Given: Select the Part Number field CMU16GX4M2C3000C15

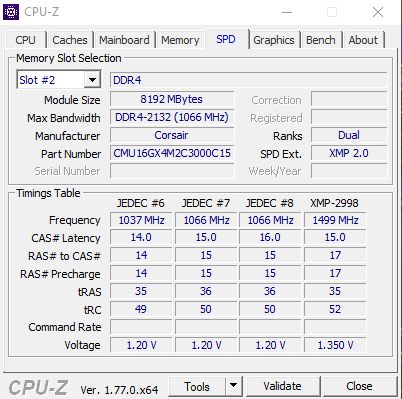Looking at the screenshot, I should pyautogui.click(x=172, y=153).
